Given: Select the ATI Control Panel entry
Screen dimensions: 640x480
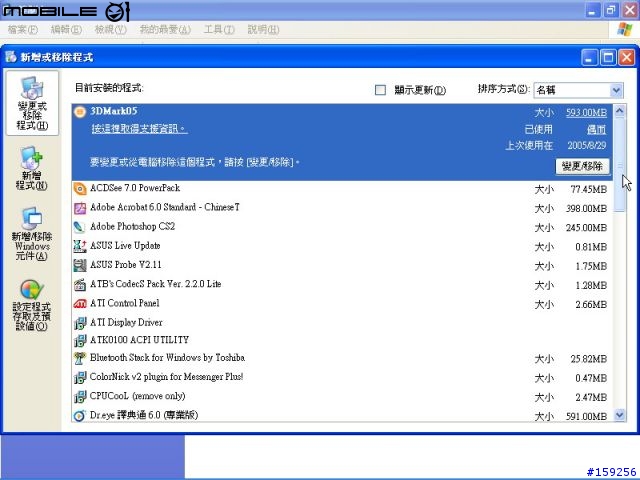Looking at the screenshot, I should [342, 304].
